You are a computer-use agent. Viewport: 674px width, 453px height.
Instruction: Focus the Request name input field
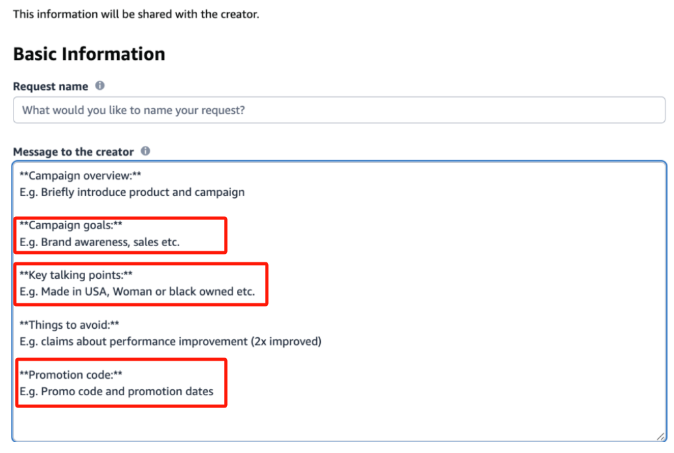point(339,110)
